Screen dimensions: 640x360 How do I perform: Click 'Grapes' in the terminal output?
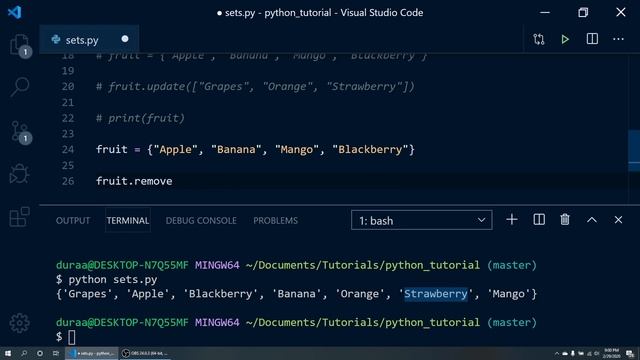pos(87,294)
